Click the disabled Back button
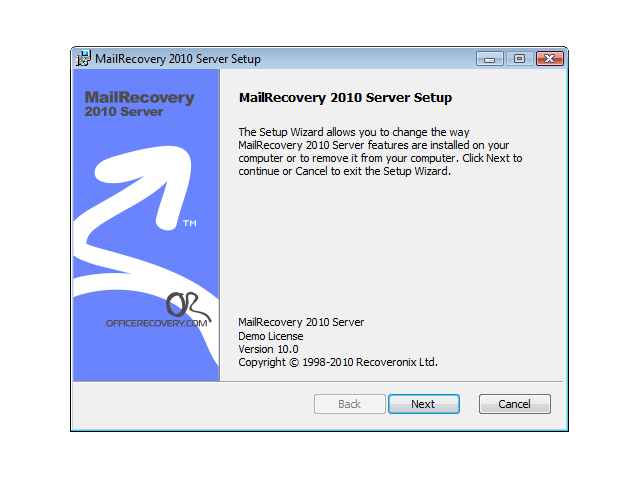640x480 pixels. click(x=349, y=404)
